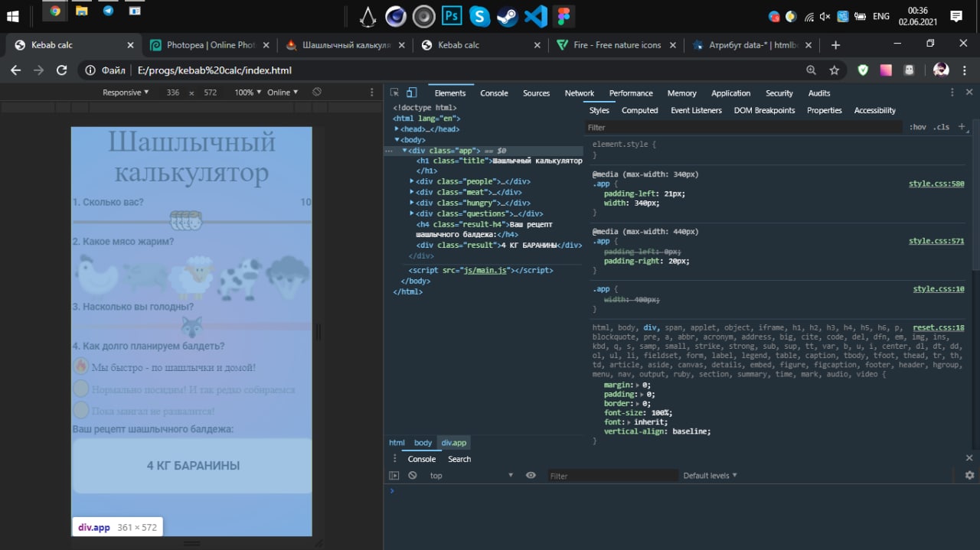Toggle the .cls class editor
The width and height of the screenshot is (980, 550).
(941, 127)
